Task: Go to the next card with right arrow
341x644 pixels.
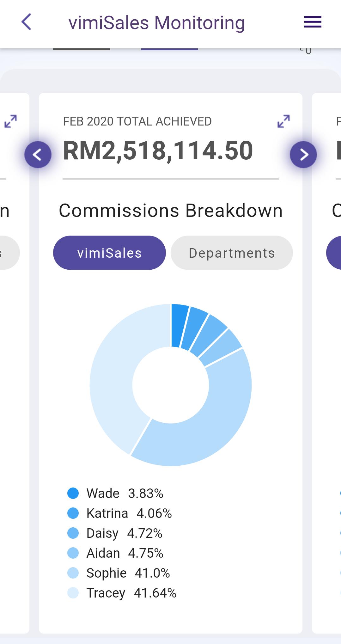Action: point(303,155)
